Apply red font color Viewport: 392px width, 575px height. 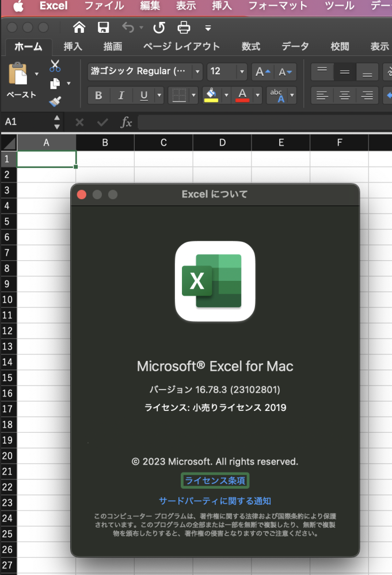coord(242,96)
